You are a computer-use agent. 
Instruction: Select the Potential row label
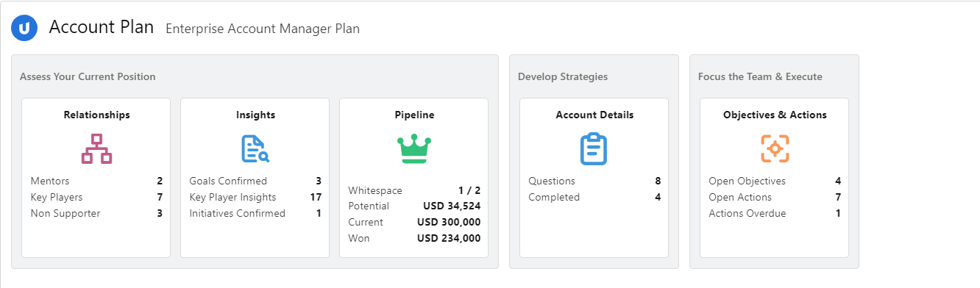[x=369, y=206]
